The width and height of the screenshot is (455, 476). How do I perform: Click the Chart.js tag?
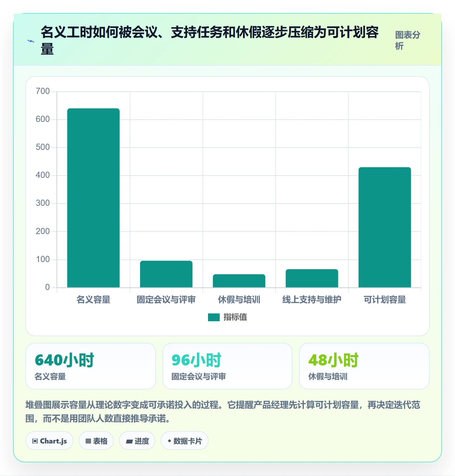(49, 441)
